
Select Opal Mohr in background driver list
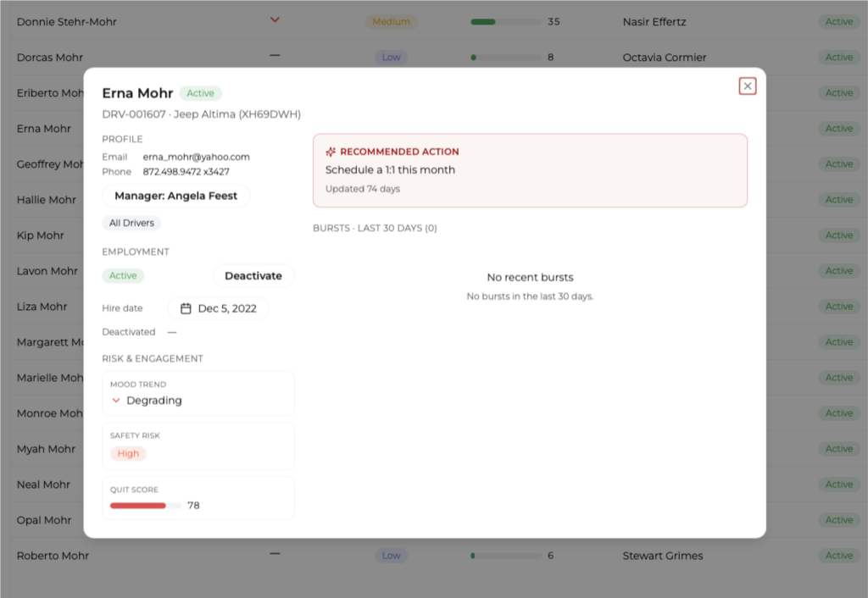point(44,520)
